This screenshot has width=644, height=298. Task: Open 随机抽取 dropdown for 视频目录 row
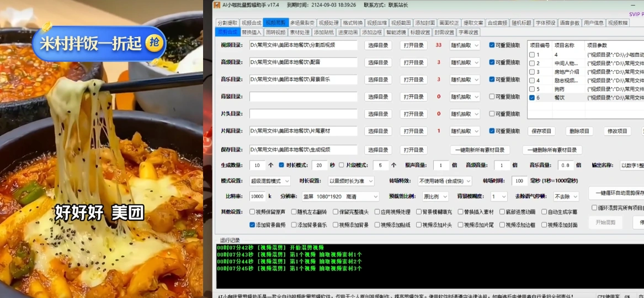pos(465,45)
